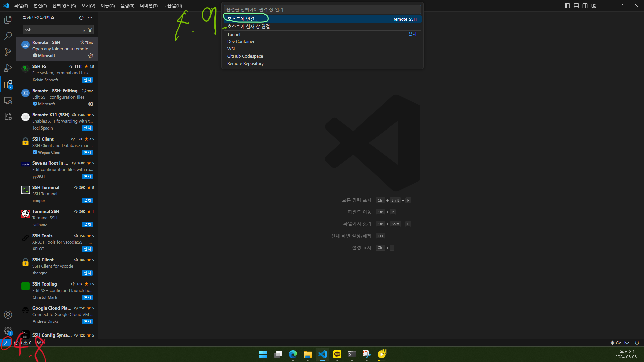Choose the WSL remote option
The image size is (644, 362).
tap(322, 49)
